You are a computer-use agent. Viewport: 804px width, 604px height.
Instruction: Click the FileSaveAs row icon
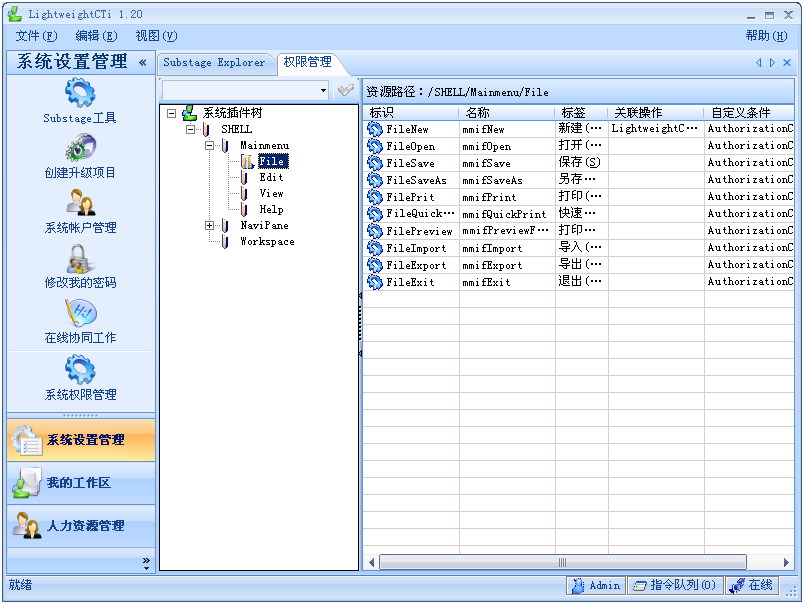tap(375, 180)
